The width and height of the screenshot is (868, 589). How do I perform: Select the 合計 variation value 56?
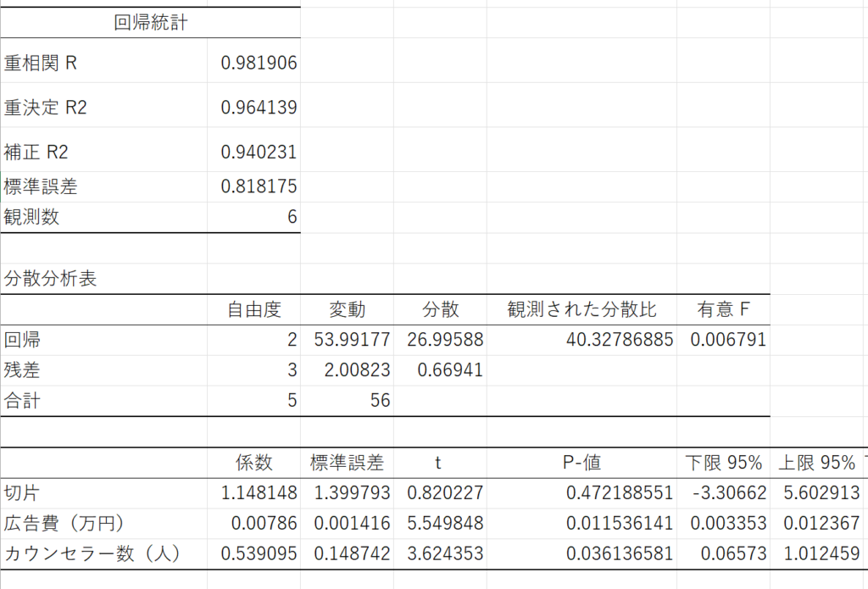[x=380, y=401]
